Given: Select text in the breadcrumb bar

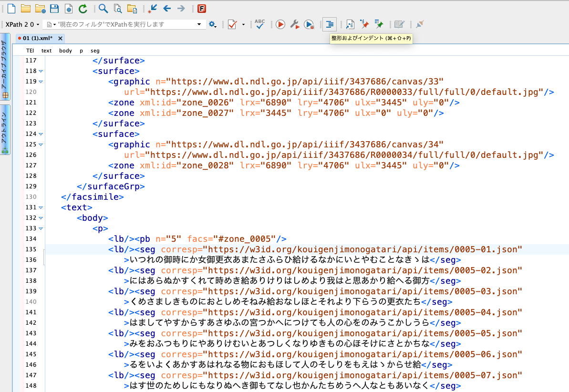Looking at the screenshot, I should [x=46, y=51].
